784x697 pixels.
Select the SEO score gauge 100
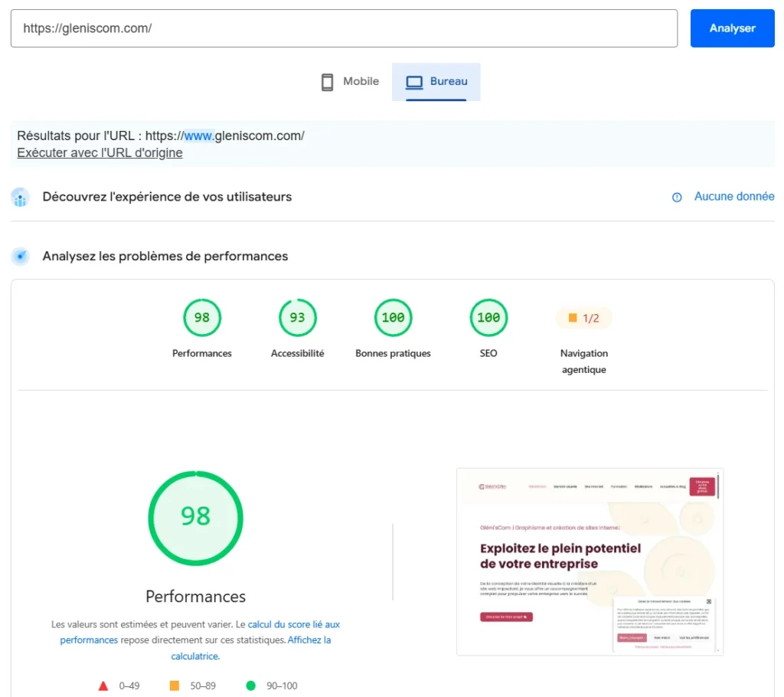488,318
